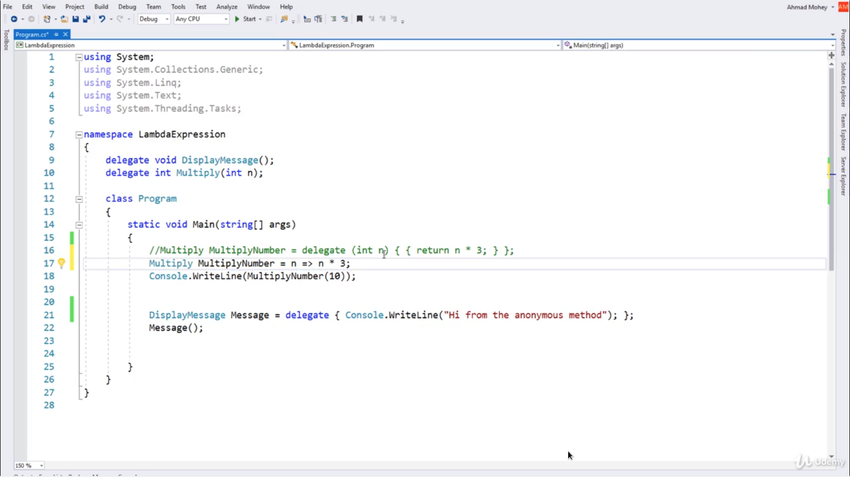Viewport: 850px width, 477px height.
Task: Open the Build menu
Action: pyautogui.click(x=101, y=7)
